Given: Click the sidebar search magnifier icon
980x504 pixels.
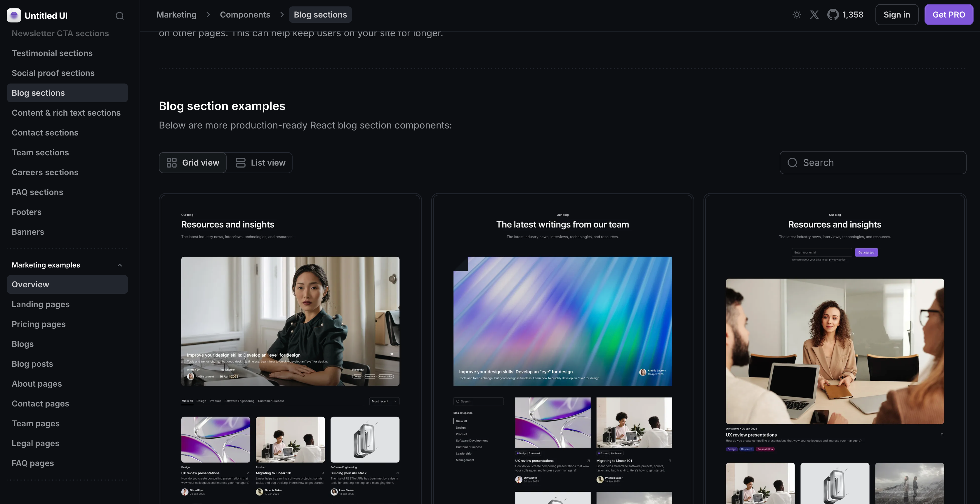Looking at the screenshot, I should pyautogui.click(x=120, y=15).
